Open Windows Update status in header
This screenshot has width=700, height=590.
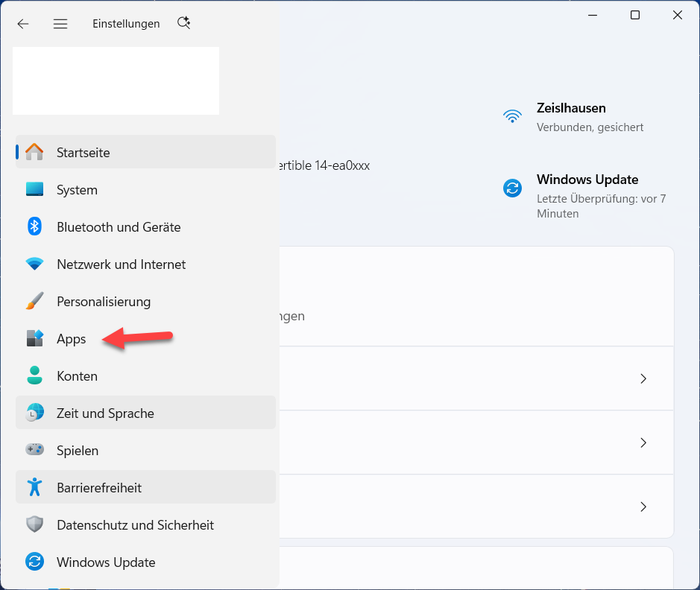pos(584,196)
